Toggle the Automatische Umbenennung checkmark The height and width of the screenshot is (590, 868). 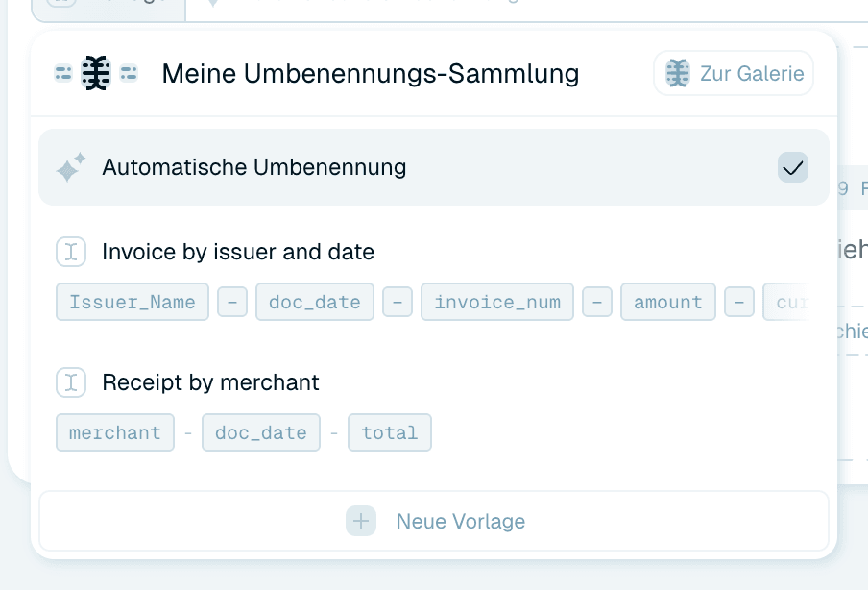click(793, 167)
